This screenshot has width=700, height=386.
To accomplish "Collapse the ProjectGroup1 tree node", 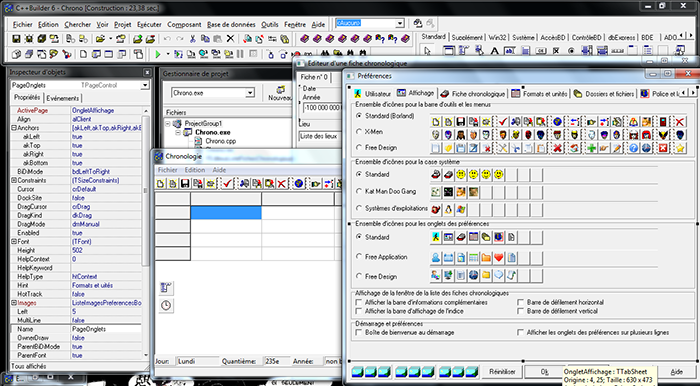I will click(168, 124).
